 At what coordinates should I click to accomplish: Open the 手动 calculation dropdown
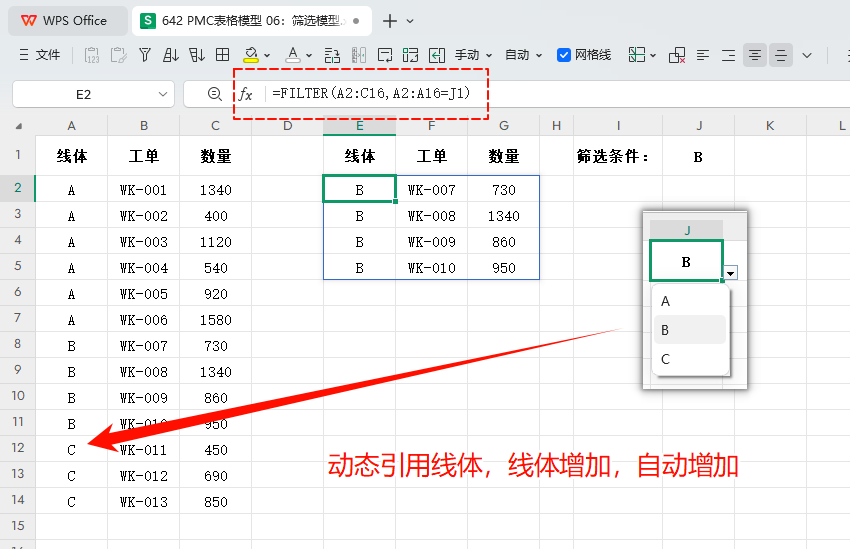[473, 55]
